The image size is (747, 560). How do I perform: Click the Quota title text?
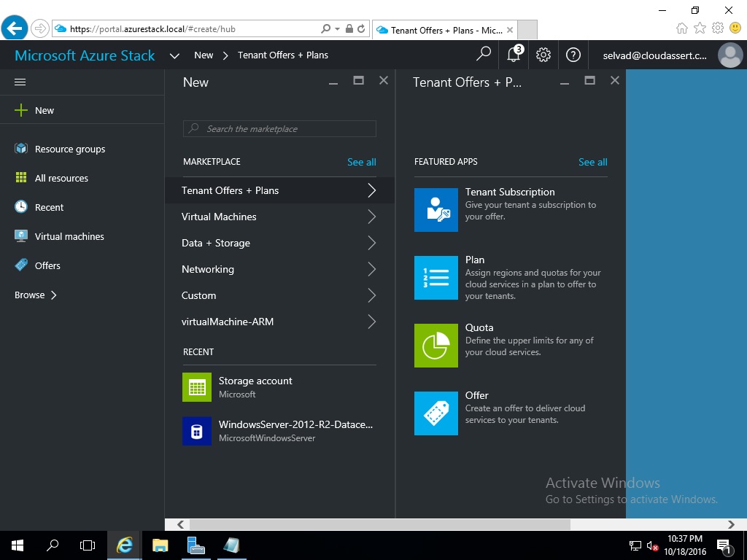coord(479,327)
